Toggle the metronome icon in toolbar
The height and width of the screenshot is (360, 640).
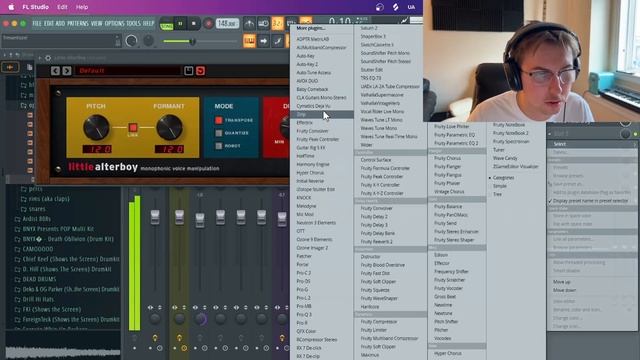(x=249, y=24)
